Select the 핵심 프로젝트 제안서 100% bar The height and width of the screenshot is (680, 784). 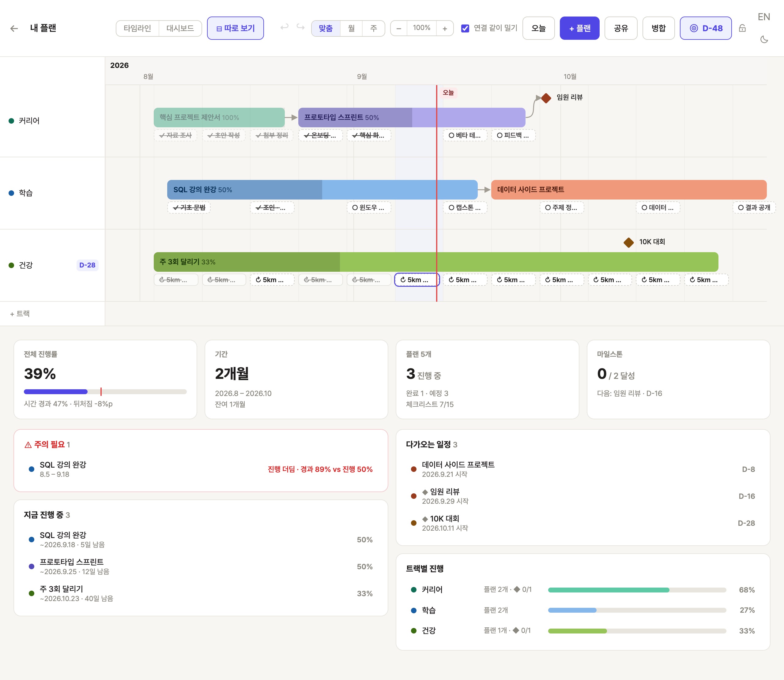pyautogui.click(x=219, y=118)
